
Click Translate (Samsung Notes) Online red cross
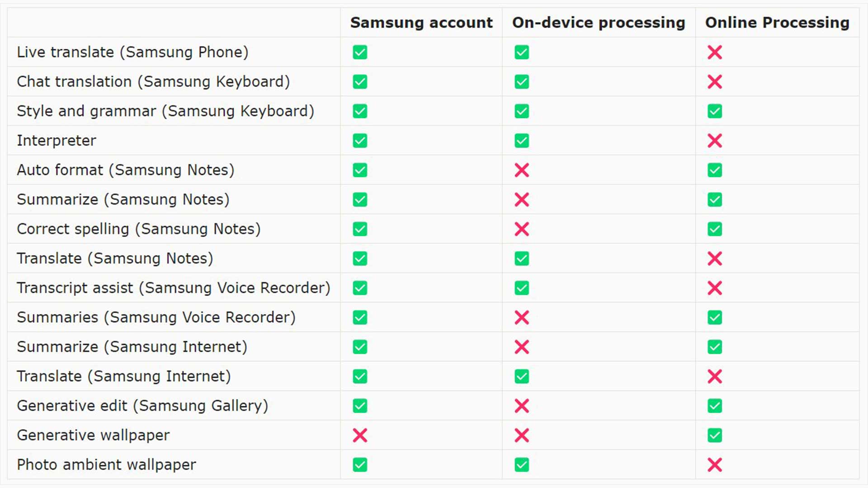tap(714, 258)
